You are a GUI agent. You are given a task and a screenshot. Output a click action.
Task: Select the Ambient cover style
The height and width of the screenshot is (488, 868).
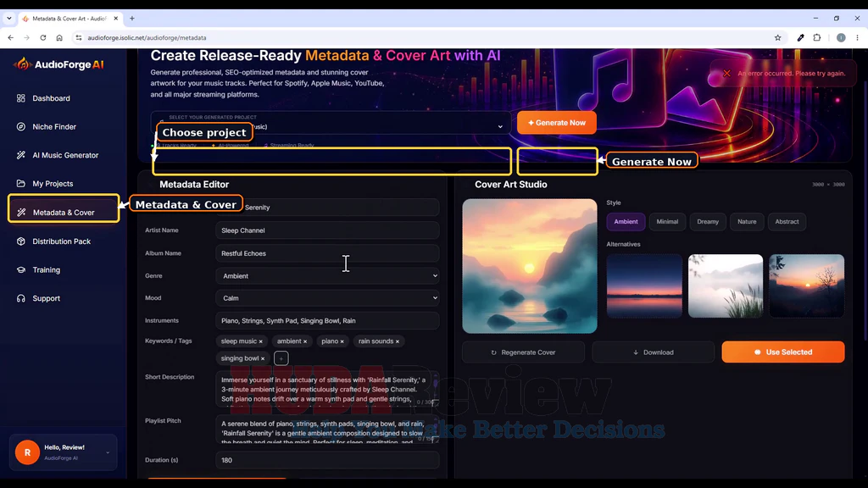[626, 221]
